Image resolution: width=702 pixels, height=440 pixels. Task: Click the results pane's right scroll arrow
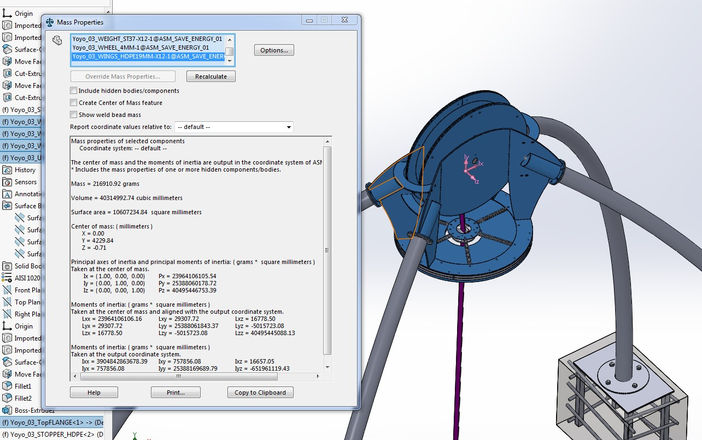[x=318, y=376]
